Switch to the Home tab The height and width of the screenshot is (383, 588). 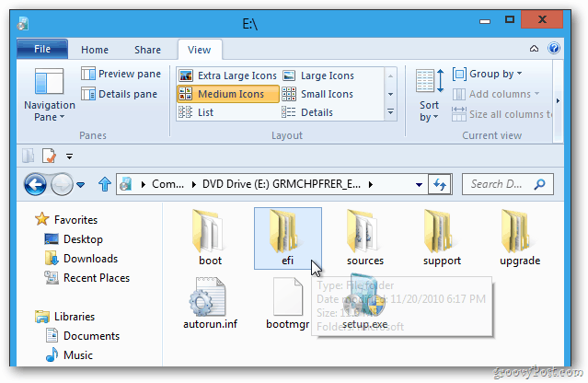(x=95, y=50)
